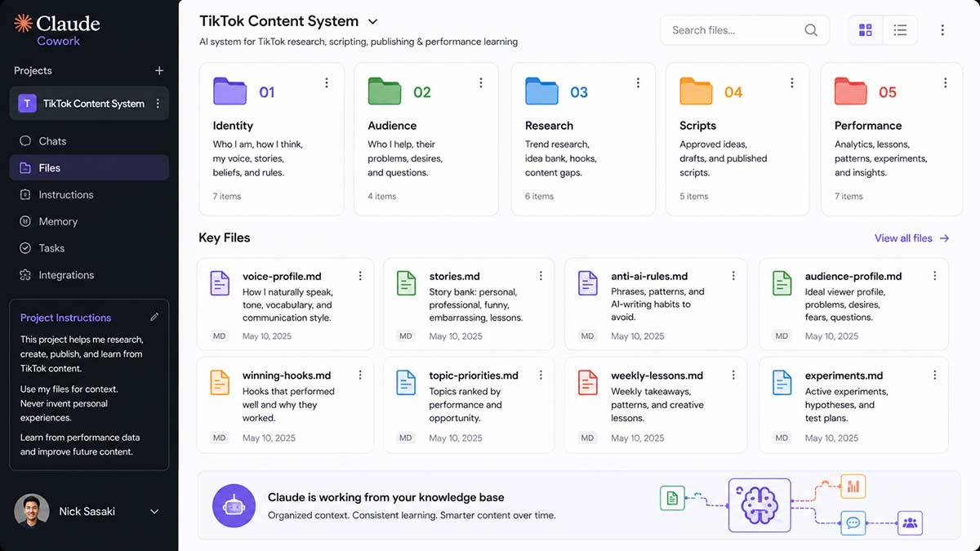Open the topic-priorities.md file title
Image resolution: width=980 pixels, height=551 pixels.
[474, 376]
